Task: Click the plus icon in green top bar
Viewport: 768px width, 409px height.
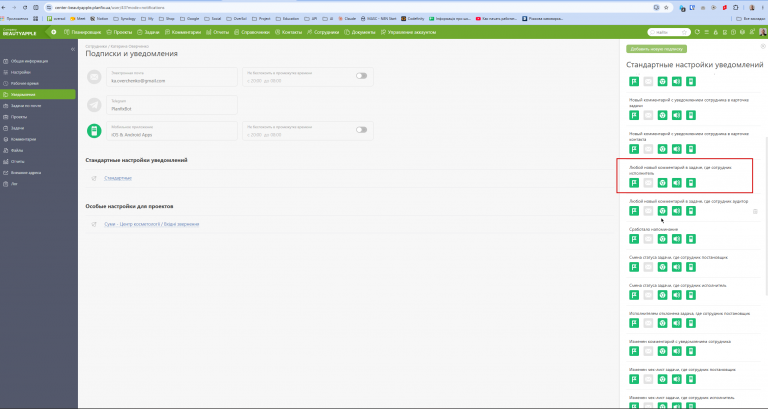Action: click(x=53, y=32)
